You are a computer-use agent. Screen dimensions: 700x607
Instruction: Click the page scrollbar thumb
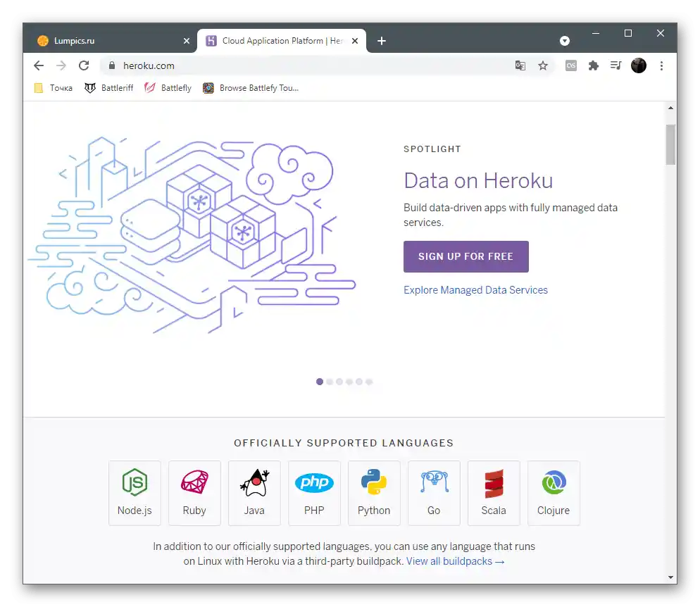670,144
